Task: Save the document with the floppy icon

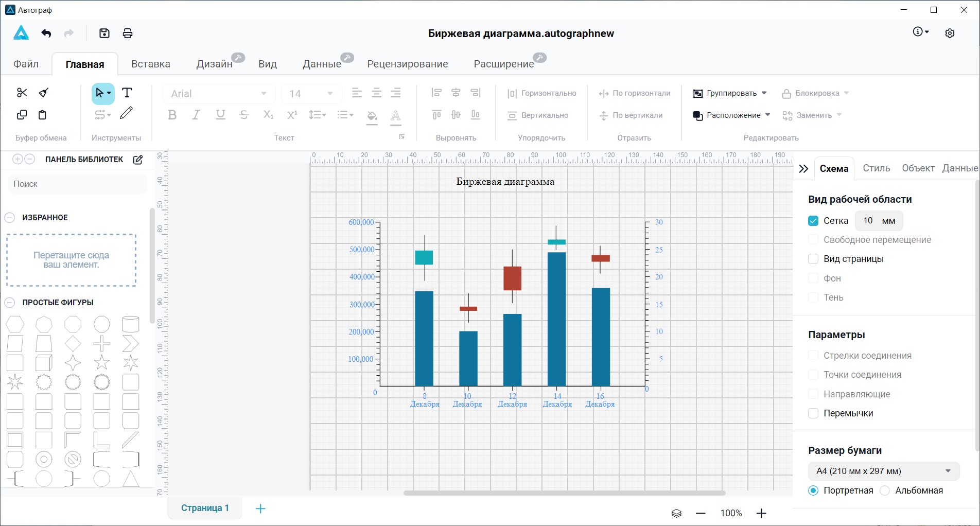Action: pos(104,33)
